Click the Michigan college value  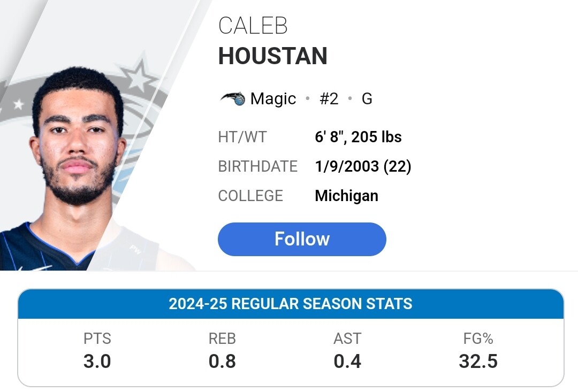click(x=346, y=196)
